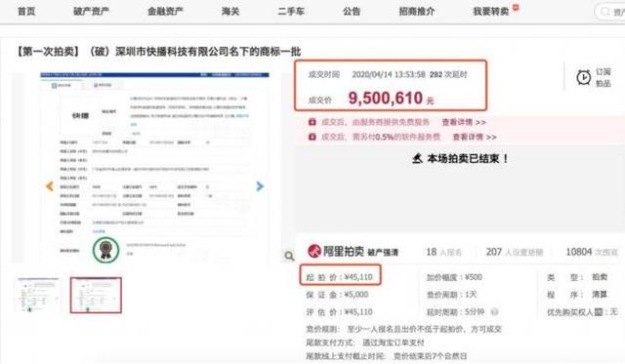Viewport: 625px width, 364px height.
Task: Click the 程序 清算 field
Action: click(x=577, y=295)
